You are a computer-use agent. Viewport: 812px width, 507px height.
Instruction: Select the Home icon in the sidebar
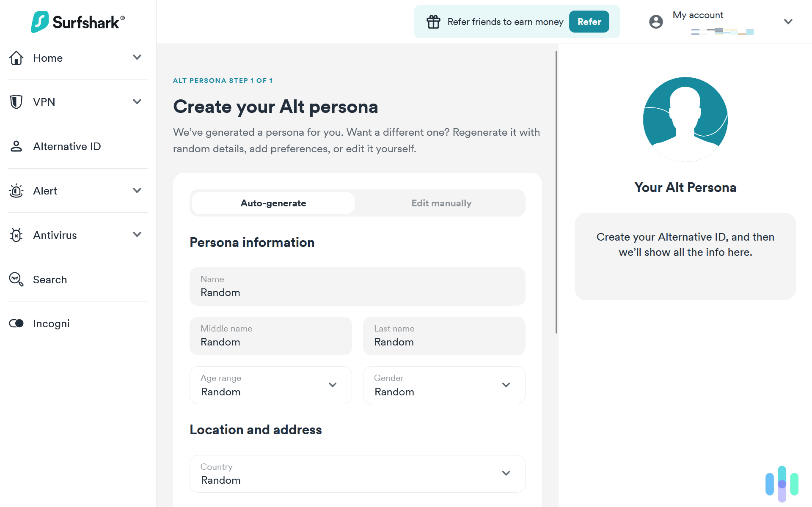coord(16,58)
